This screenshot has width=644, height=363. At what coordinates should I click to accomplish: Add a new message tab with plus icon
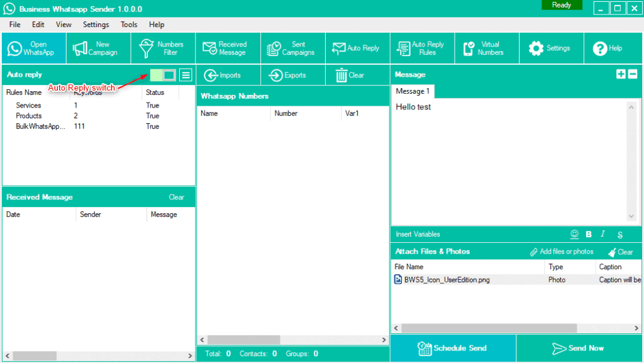coord(621,74)
